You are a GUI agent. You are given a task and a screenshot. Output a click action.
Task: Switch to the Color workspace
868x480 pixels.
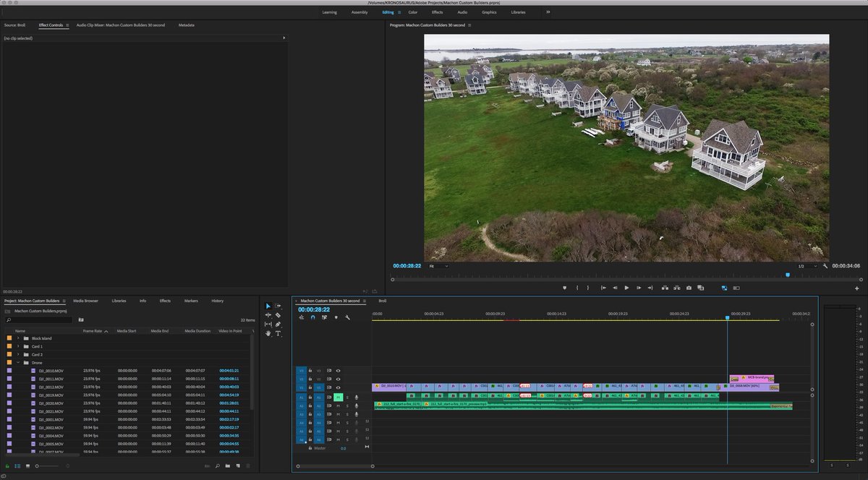[x=412, y=12]
